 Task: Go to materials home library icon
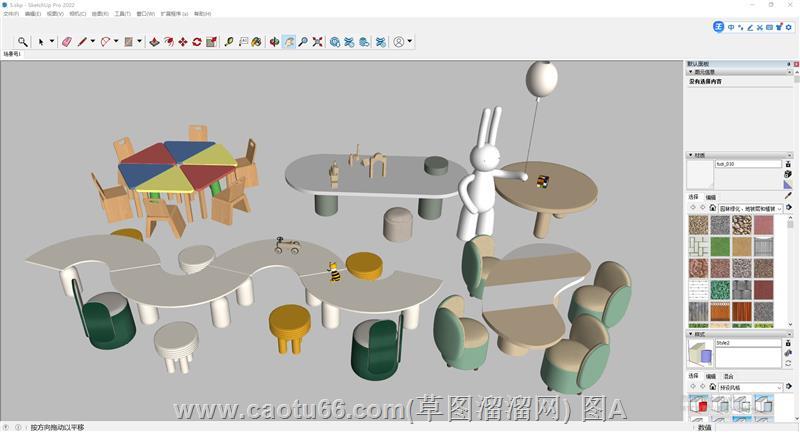tap(713, 208)
